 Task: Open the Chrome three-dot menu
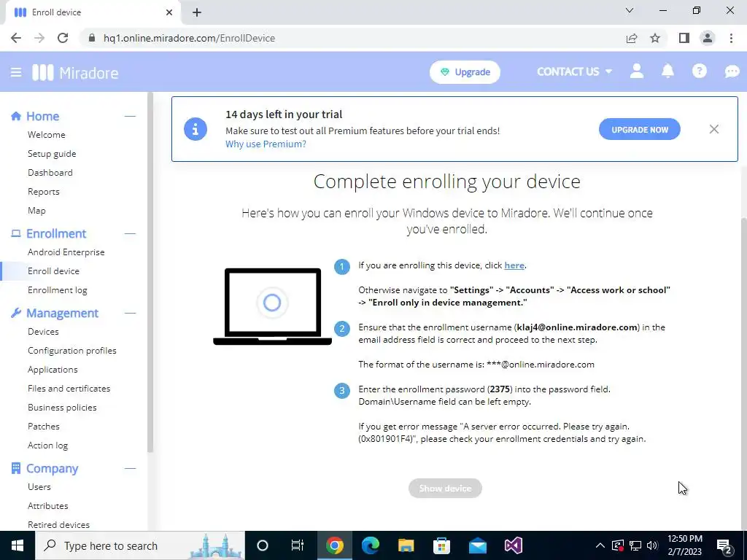731,38
